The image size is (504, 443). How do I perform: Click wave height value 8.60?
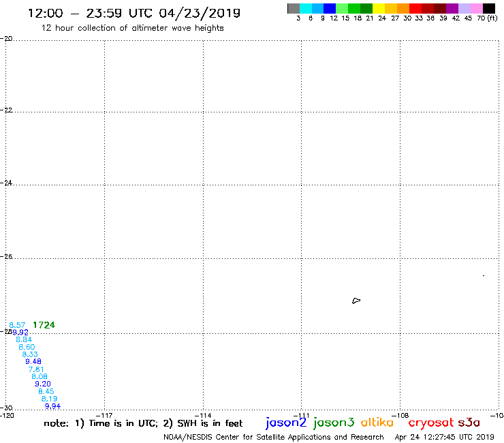click(27, 347)
